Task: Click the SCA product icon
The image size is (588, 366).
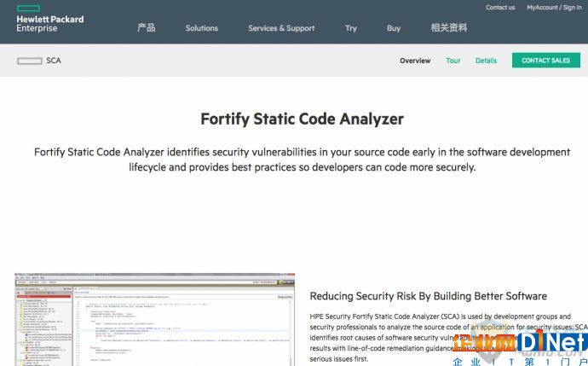Action: click(x=30, y=61)
